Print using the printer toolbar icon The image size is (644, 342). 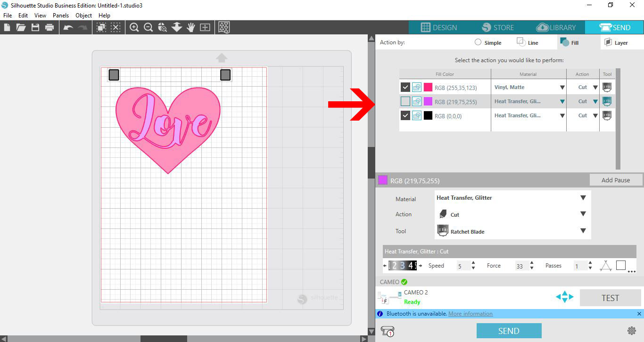click(50, 27)
